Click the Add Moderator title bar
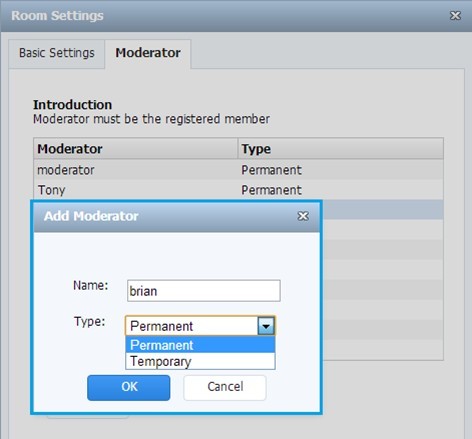Image resolution: width=472 pixels, height=439 pixels. tap(177, 216)
